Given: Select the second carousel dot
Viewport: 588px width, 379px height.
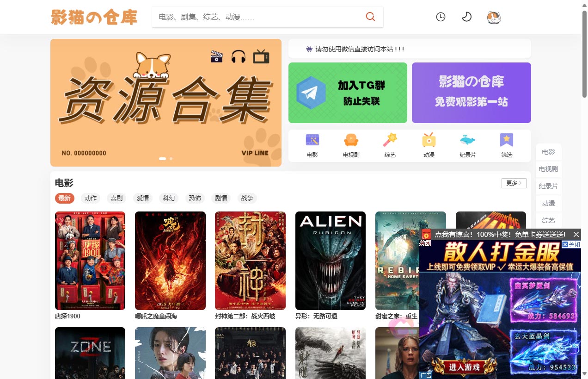Looking at the screenshot, I should click(171, 159).
